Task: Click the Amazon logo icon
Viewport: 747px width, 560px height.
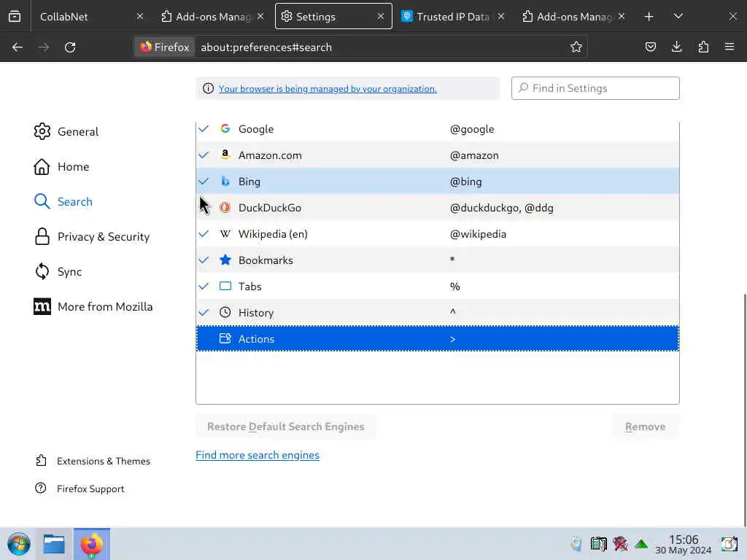Action: click(x=225, y=155)
